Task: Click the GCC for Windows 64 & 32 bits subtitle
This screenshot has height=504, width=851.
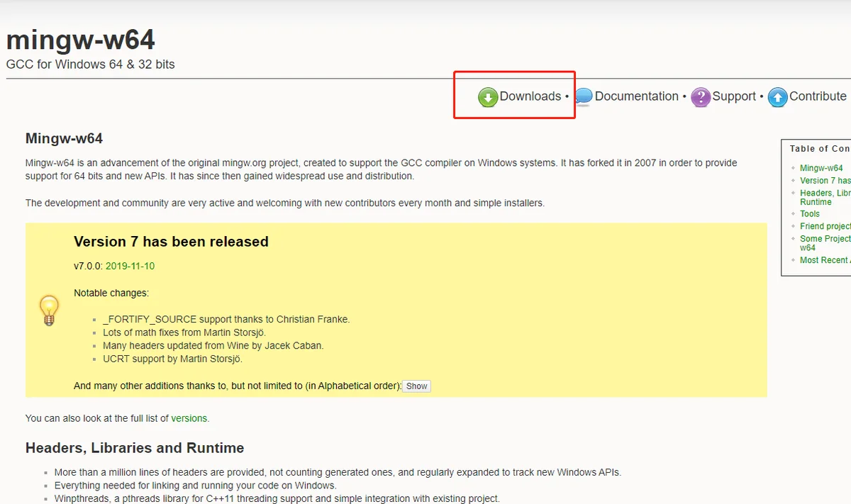Action: point(90,65)
